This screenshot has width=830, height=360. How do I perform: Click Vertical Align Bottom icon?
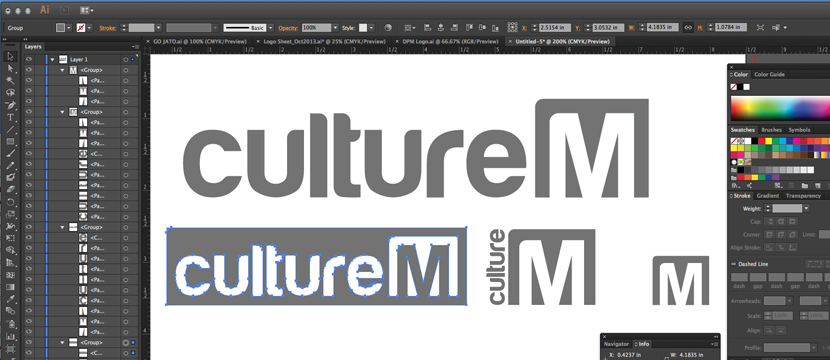tap(495, 28)
